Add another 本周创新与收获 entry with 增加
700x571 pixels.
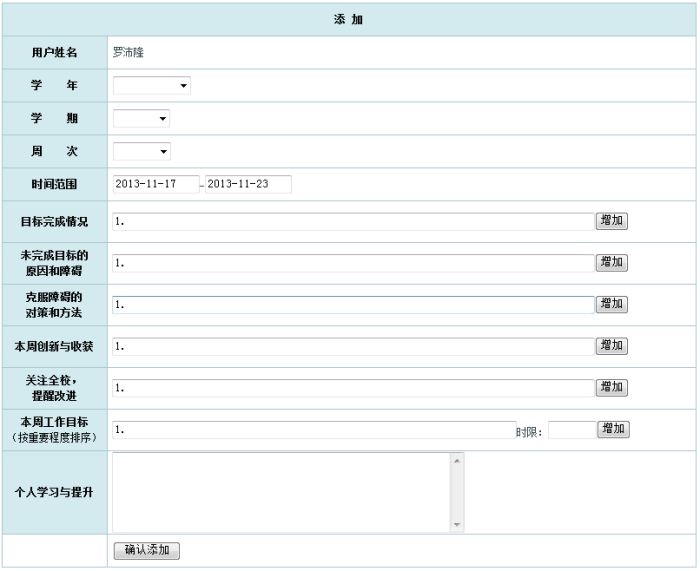(612, 345)
